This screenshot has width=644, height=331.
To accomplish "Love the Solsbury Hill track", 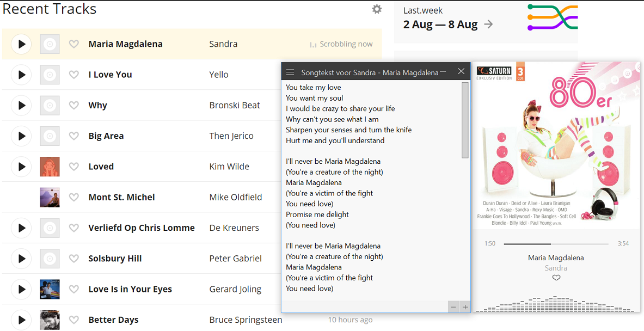I will pyautogui.click(x=74, y=258).
